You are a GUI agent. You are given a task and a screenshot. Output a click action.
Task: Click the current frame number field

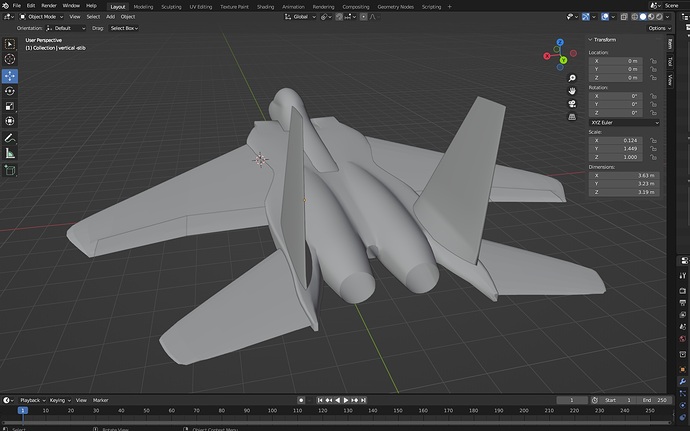tap(572, 400)
